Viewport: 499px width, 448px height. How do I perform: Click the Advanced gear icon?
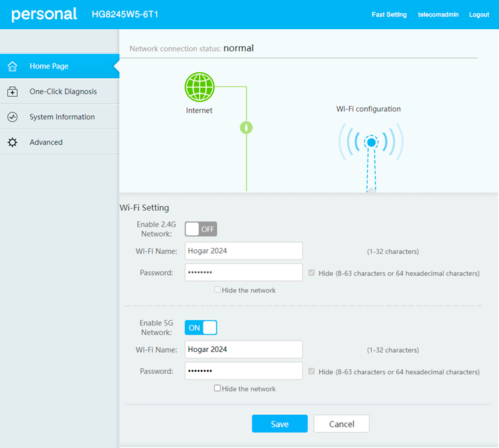tap(12, 142)
